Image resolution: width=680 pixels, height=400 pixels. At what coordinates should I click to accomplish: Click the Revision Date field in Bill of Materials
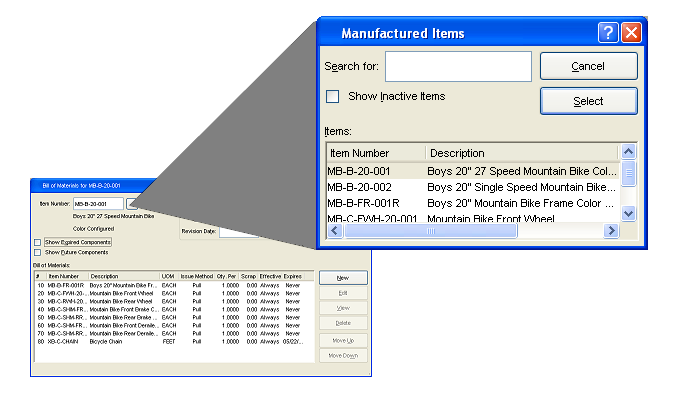click(239, 232)
